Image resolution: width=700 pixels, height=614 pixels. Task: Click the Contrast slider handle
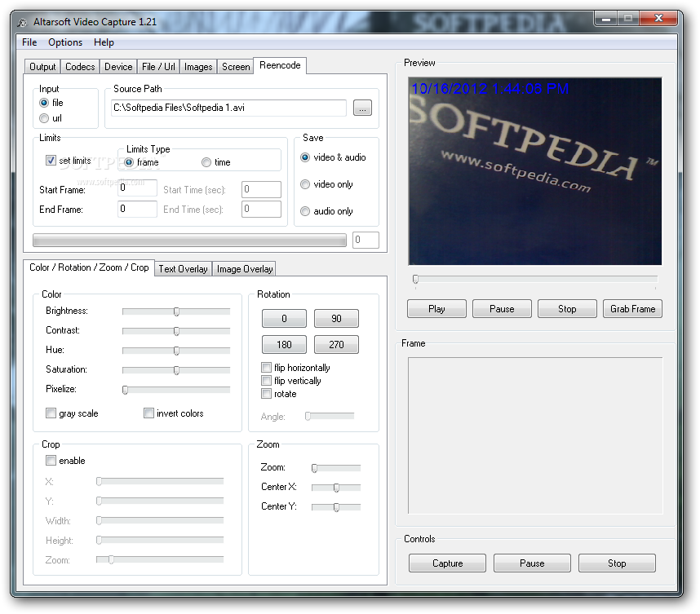pos(176,331)
